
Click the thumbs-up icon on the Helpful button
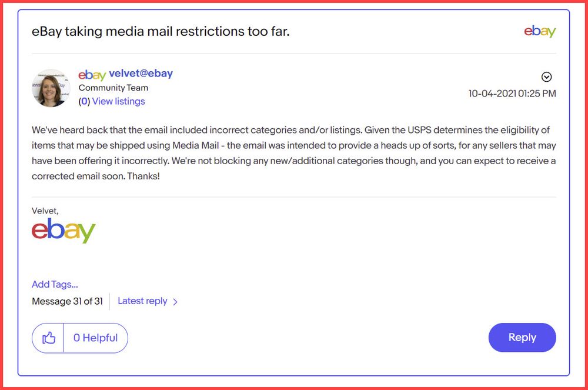pyautogui.click(x=48, y=337)
